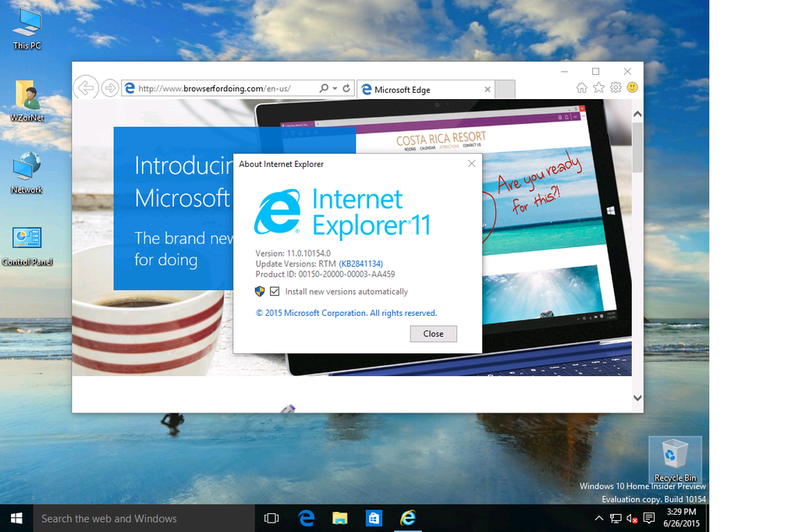Open the Recycle Bin icon
Screen dimensions: 798x532
pos(676,460)
